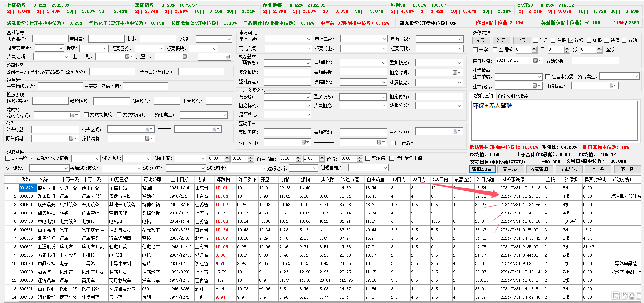Viewport: 644px width, 303px height.
Task: Open the 所属概念 dropdown
Action: (x=308, y=63)
